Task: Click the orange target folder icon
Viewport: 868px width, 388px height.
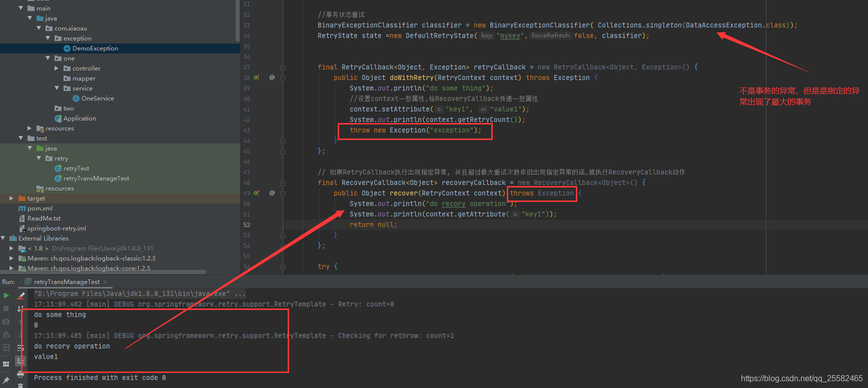Action: (x=22, y=198)
